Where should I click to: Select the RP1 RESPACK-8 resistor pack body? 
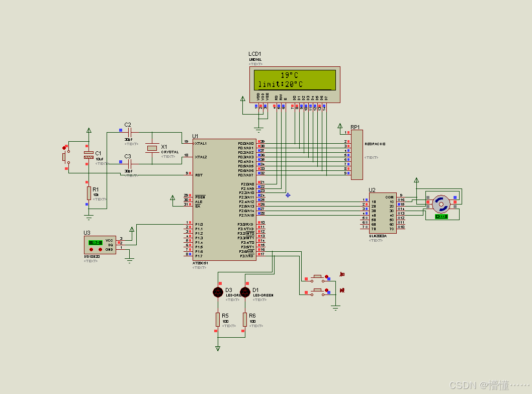point(357,155)
